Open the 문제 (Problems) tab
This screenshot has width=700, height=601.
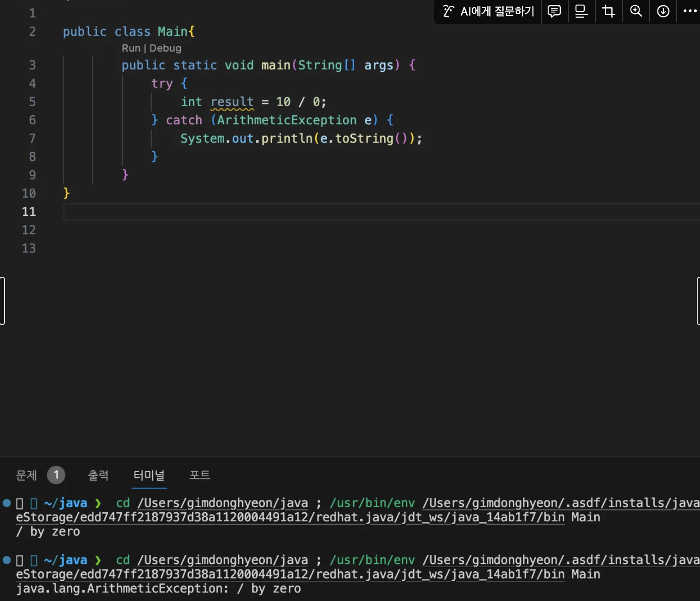(27, 476)
